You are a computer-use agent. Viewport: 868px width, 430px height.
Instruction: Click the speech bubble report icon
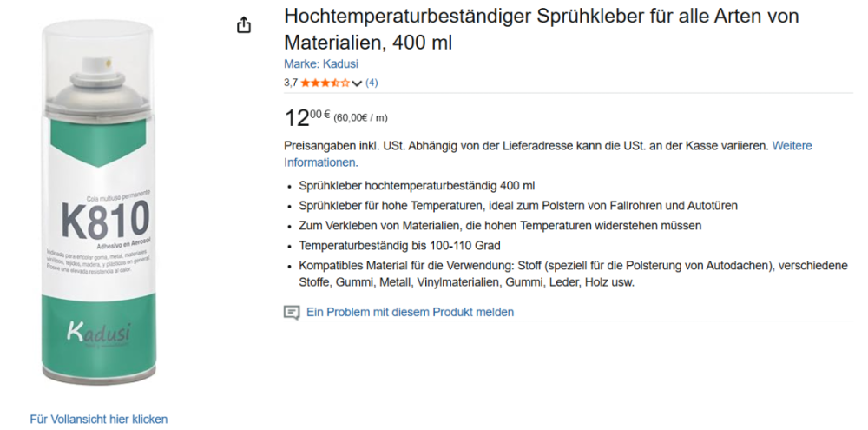pyautogui.click(x=292, y=312)
